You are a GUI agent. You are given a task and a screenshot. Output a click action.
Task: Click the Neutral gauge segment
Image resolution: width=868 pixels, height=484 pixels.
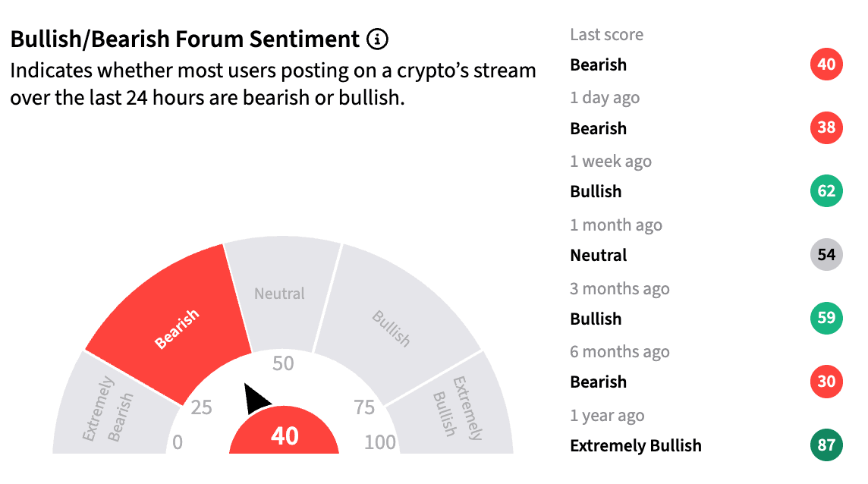pyautogui.click(x=281, y=294)
